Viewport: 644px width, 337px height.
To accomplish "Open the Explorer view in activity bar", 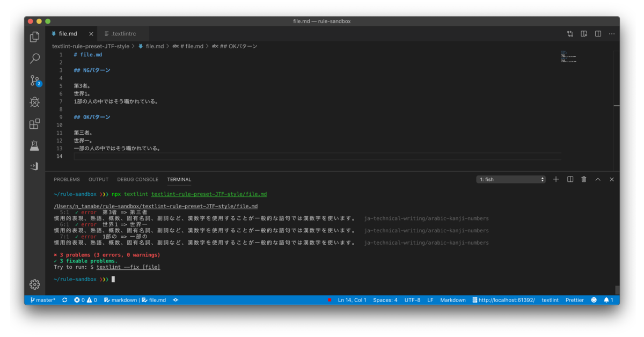I will pos(35,37).
